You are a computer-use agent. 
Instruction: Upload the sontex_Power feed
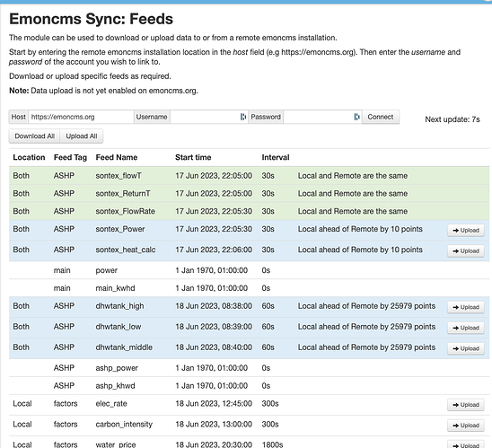(x=466, y=230)
